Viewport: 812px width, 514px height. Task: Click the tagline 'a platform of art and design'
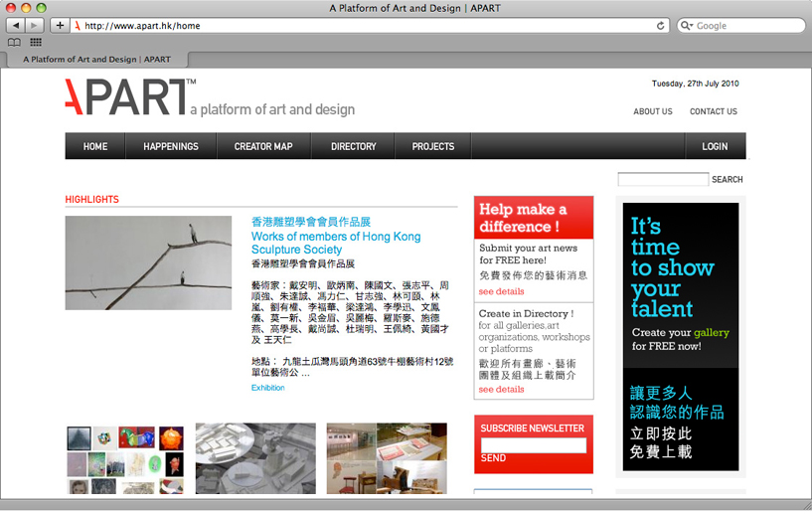[272, 109]
